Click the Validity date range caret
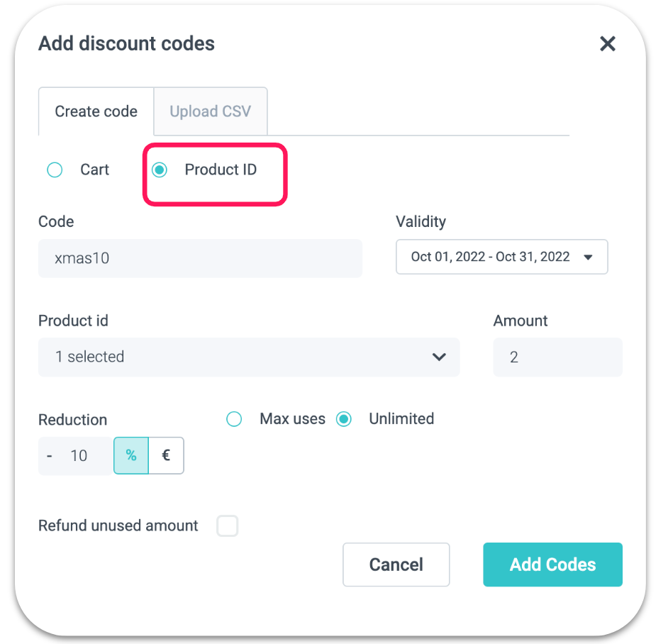The width and height of the screenshot is (668, 644). point(588,257)
